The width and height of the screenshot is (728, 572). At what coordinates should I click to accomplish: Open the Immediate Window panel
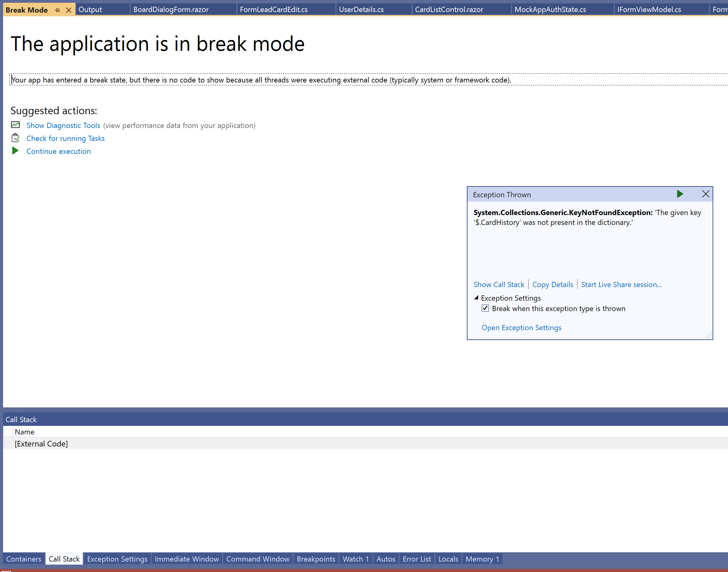pos(187,558)
